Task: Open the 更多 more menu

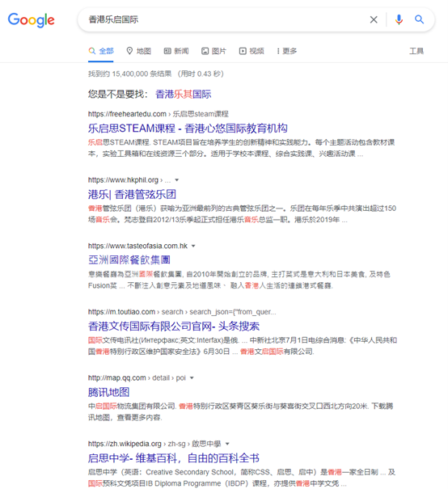Action: tap(287, 51)
